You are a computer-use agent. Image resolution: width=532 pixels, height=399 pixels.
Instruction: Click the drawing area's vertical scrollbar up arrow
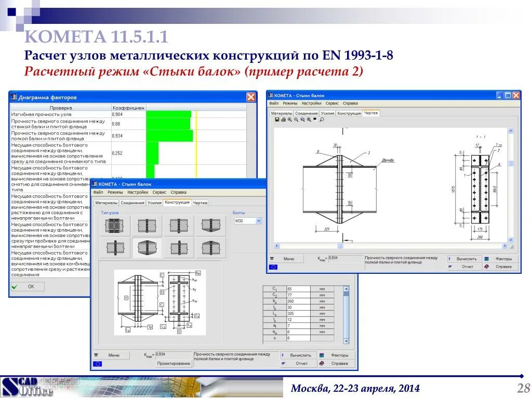coord(511,130)
